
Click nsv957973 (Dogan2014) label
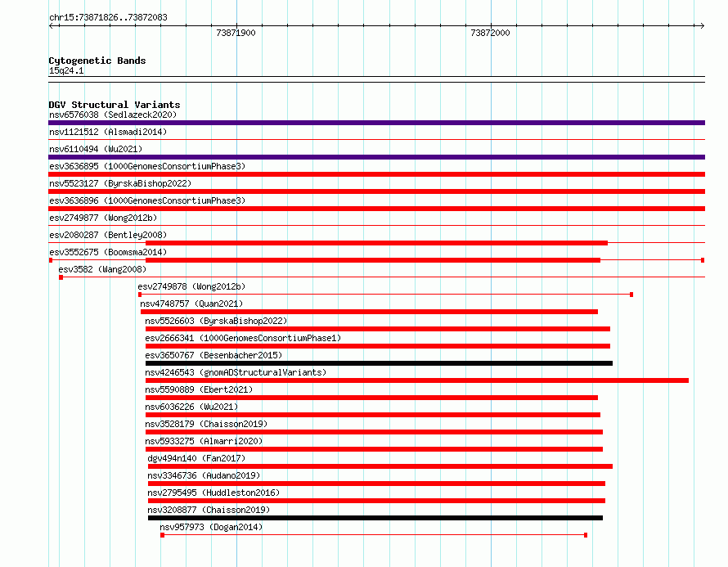click(211, 527)
